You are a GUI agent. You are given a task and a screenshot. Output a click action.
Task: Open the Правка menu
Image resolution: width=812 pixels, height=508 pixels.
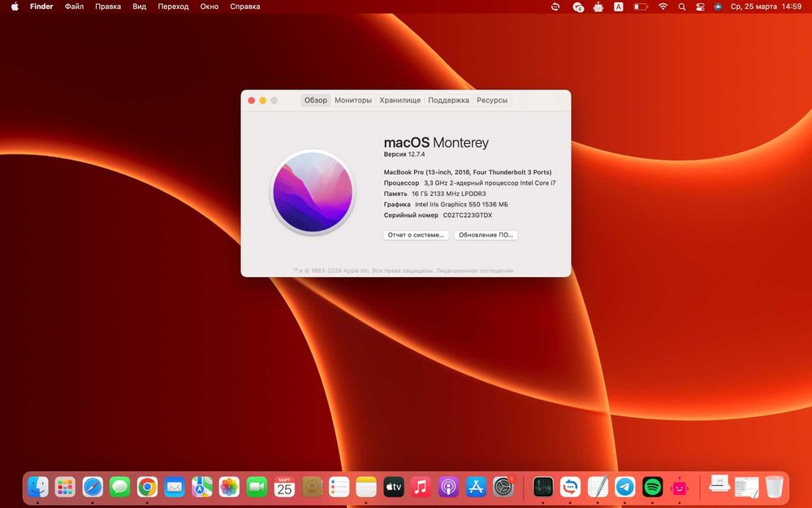tap(108, 7)
